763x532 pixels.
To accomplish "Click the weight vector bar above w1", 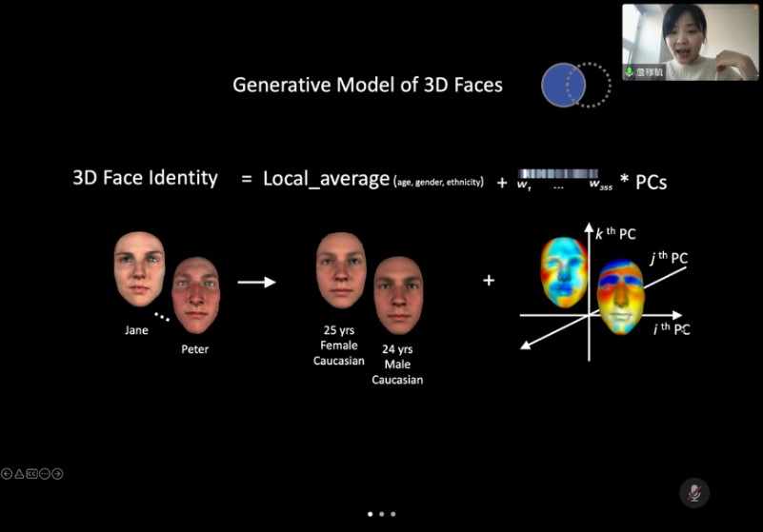I will pos(557,173).
